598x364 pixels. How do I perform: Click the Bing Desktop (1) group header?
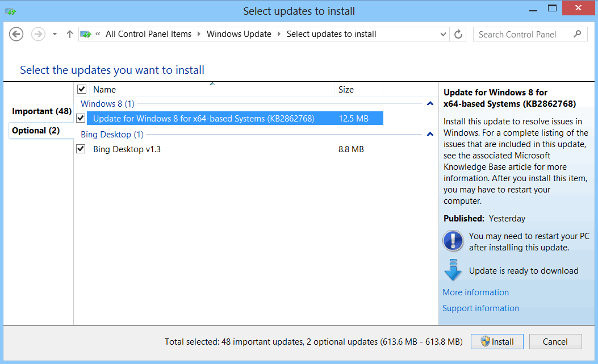[112, 135]
